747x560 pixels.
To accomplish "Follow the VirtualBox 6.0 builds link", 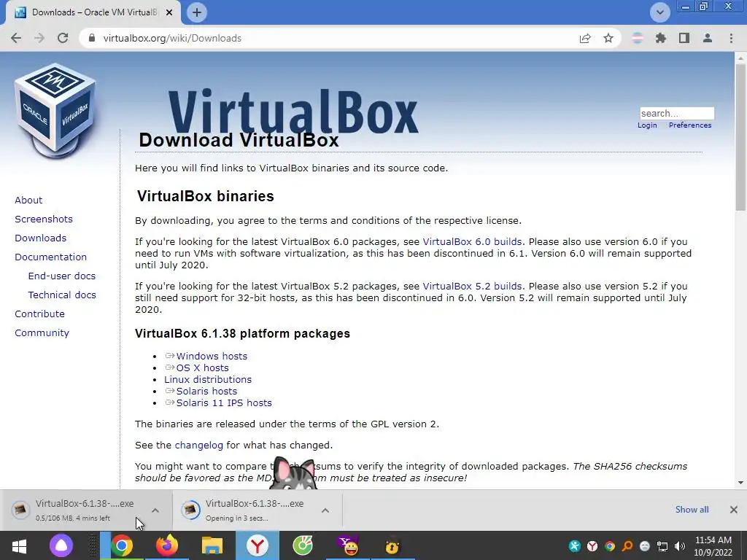I will [x=472, y=242].
